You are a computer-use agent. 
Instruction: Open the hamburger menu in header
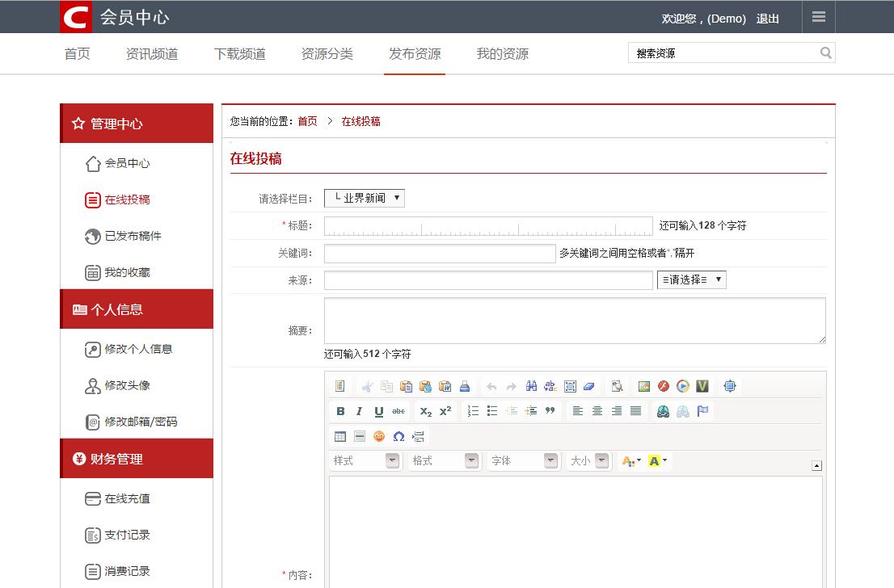coord(819,16)
